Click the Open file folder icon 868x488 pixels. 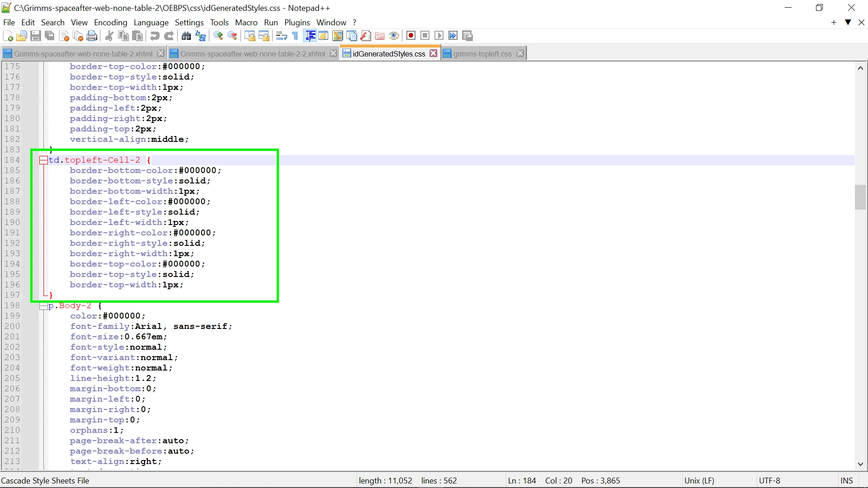(22, 36)
